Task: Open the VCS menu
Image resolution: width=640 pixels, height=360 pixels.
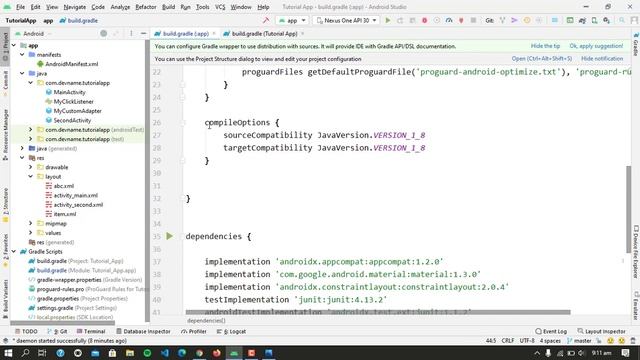Action: coord(220,7)
